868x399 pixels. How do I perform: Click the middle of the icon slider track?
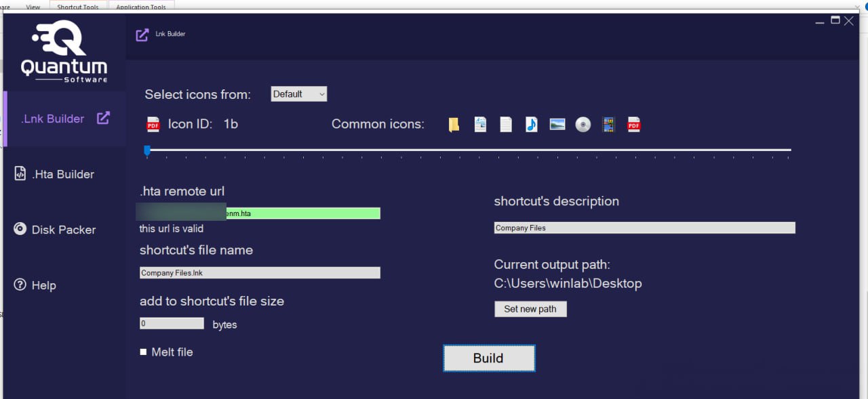(x=468, y=150)
